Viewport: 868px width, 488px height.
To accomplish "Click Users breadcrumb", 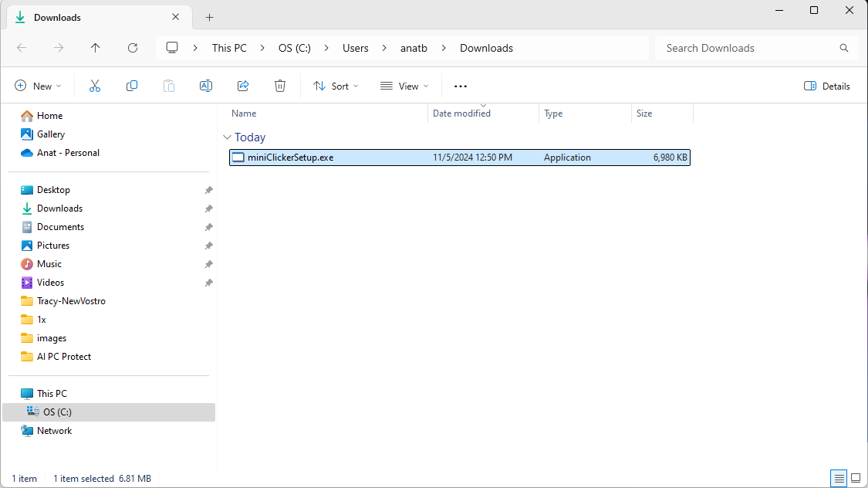I will [356, 48].
